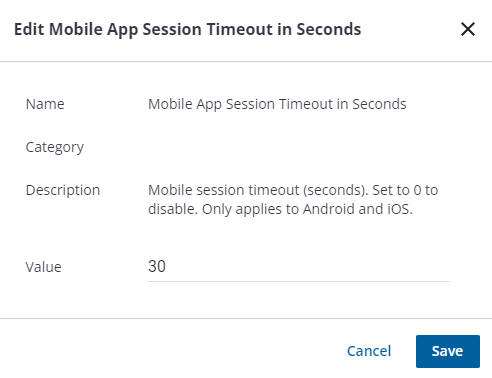
Task: Click the word 'Edit' in the dialog header
Action: (29, 29)
